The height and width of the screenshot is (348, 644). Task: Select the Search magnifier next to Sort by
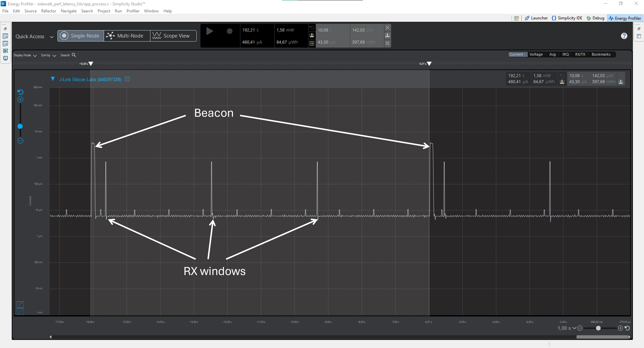coord(74,55)
